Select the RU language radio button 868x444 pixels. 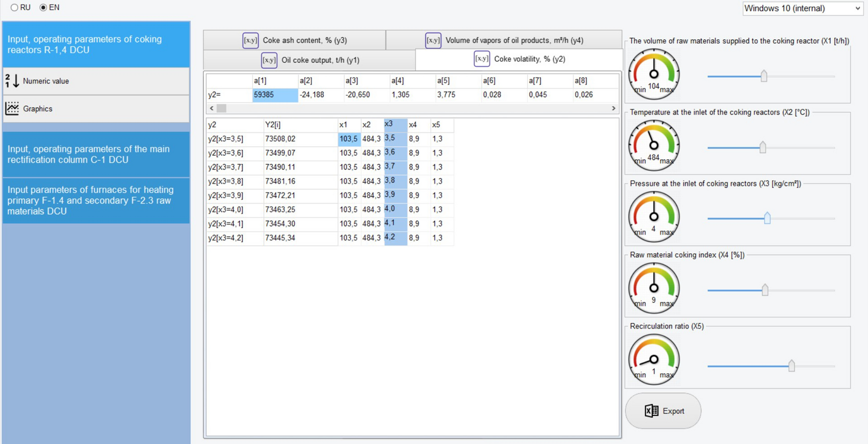[x=15, y=8]
